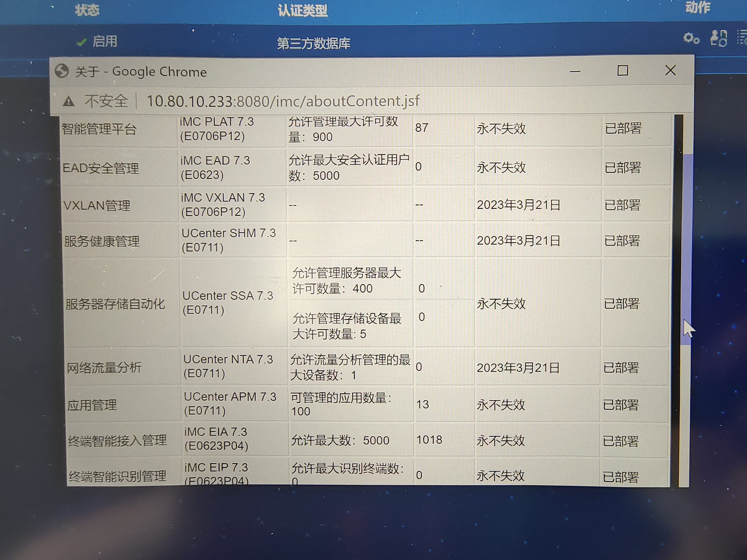Click the gear settings icon under 动作

[691, 38]
